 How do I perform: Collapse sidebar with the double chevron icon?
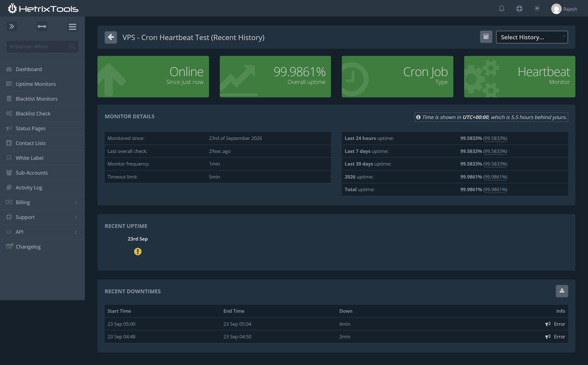point(11,26)
